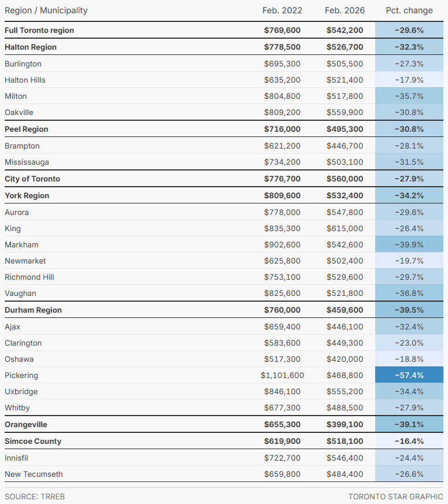The image size is (448, 504).
Task: Click the Region / Municipality column header
Action: pos(46,10)
